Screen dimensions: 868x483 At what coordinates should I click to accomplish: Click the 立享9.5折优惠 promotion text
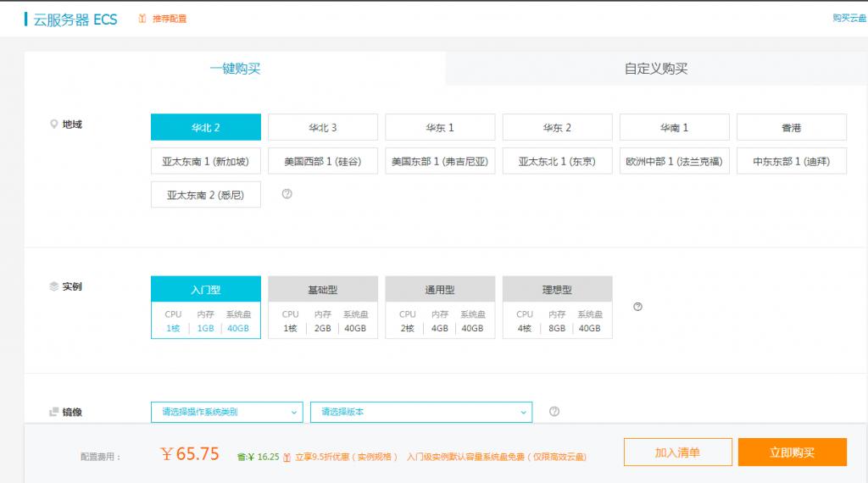346,457
